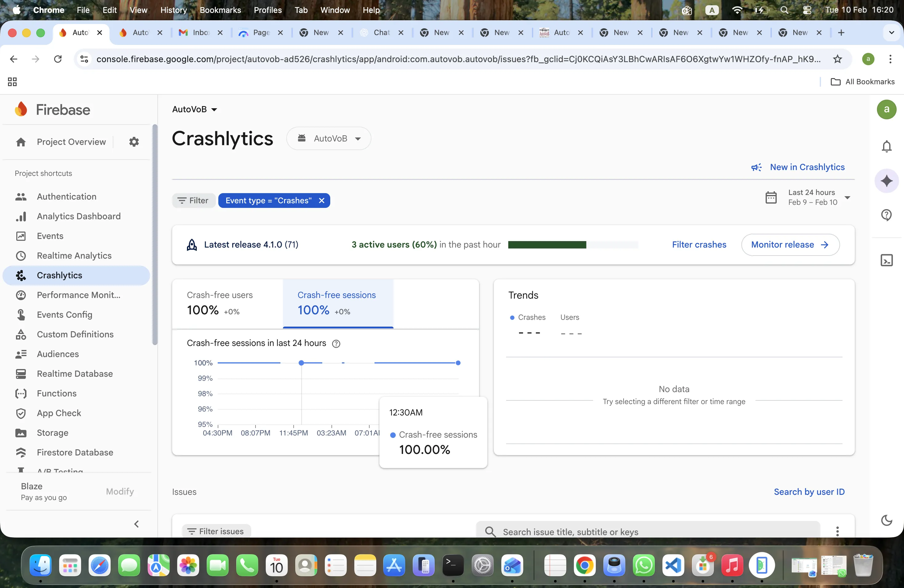Open Visual Studio Code from the Dock
The image size is (904, 588).
pos(673,566)
